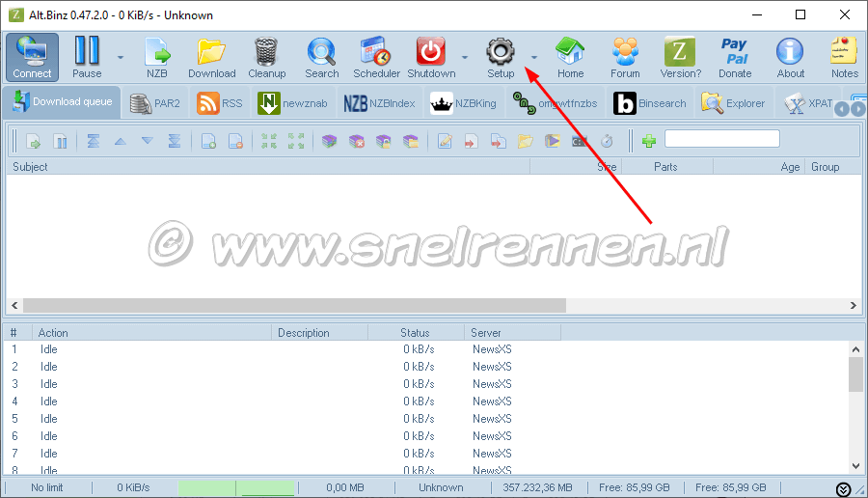Viewport: 868px width, 498px height.
Task: Expand the Shutdown dropdown arrow
Action: 465,57
